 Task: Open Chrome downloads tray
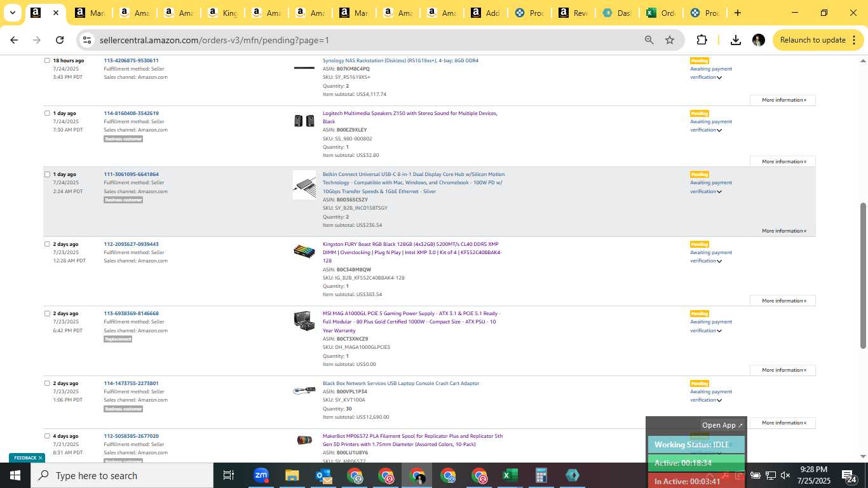point(736,40)
